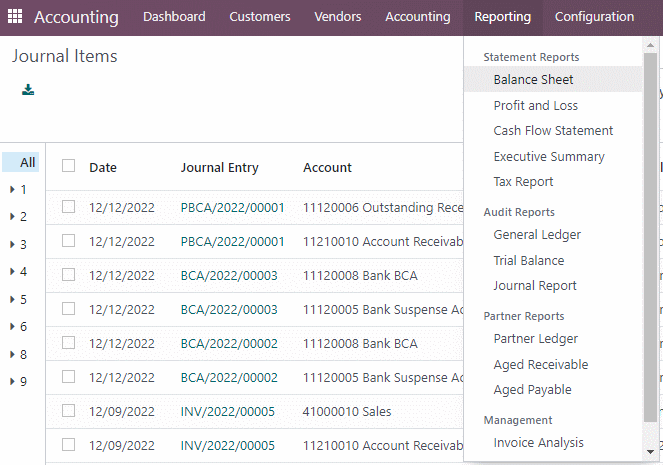Open the Profit and Loss report
The image size is (663, 465).
536,105
